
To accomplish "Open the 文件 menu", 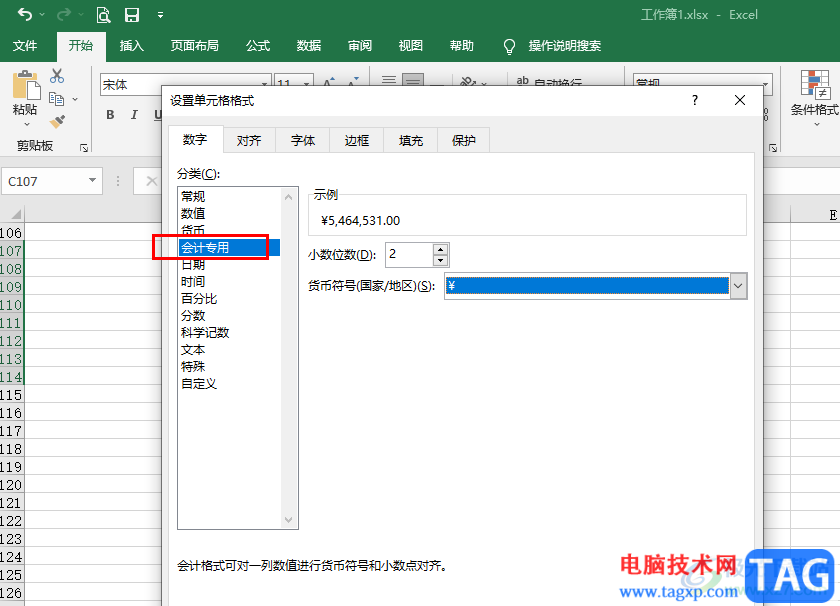I will point(25,46).
